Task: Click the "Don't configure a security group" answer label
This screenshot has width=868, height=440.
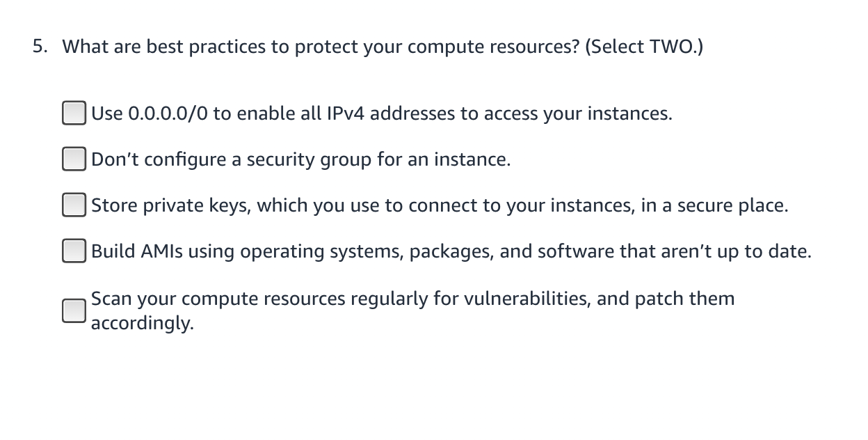Action: pos(301,159)
